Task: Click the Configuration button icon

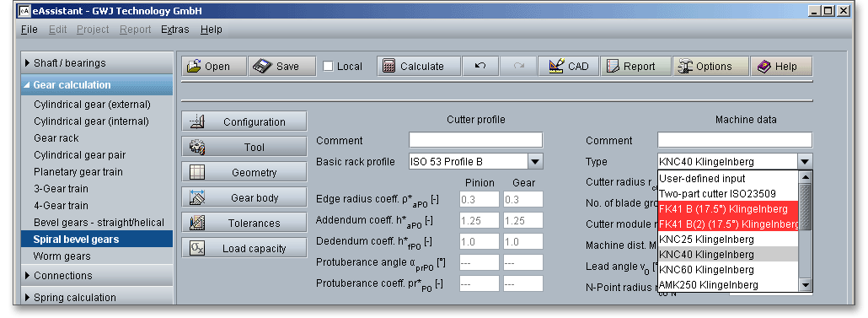Action: pos(197,121)
